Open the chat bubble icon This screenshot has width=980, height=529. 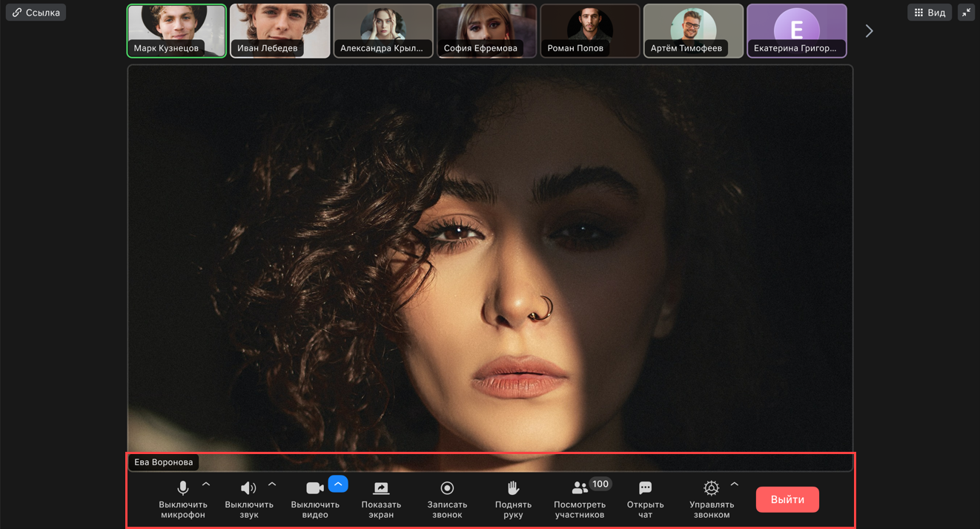[646, 488]
